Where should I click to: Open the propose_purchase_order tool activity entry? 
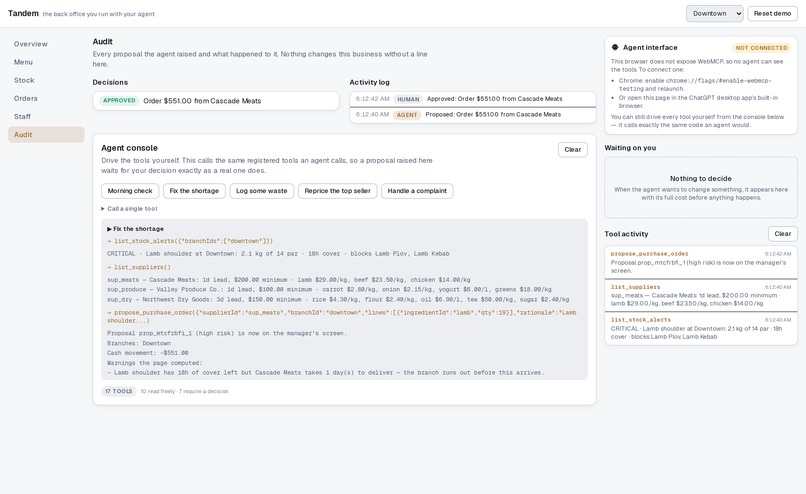click(x=701, y=262)
